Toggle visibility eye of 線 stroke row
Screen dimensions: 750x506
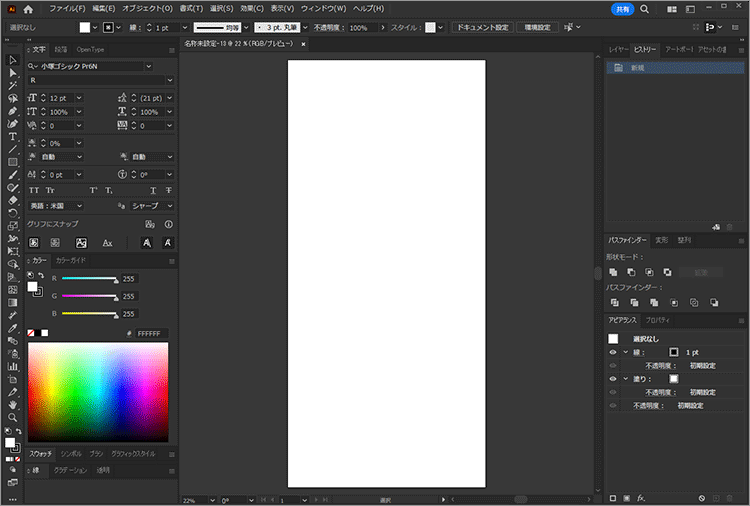pyautogui.click(x=613, y=352)
